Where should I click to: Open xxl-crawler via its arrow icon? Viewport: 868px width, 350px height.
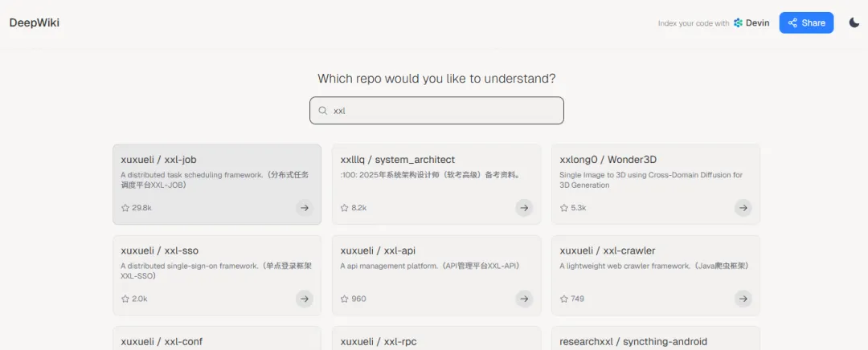pos(743,299)
